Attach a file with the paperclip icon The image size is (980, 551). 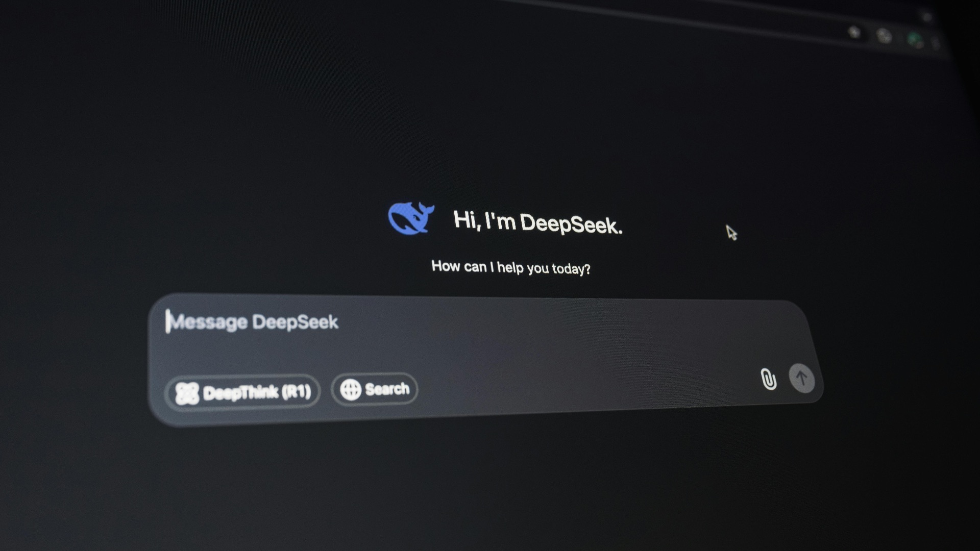tap(768, 379)
